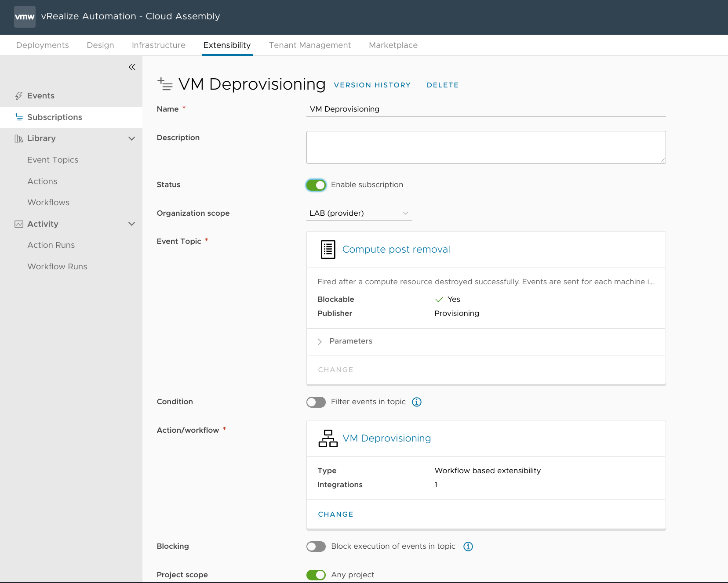Turn off the Any project toggle
This screenshot has height=583, width=728.
pos(316,575)
